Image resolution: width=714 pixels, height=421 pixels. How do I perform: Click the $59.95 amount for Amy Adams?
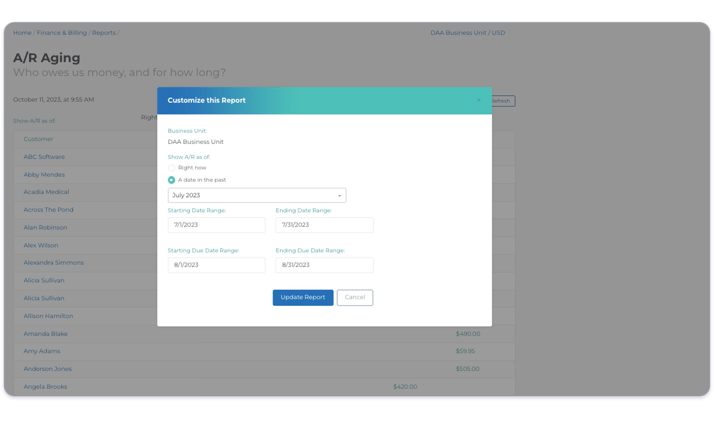(465, 351)
